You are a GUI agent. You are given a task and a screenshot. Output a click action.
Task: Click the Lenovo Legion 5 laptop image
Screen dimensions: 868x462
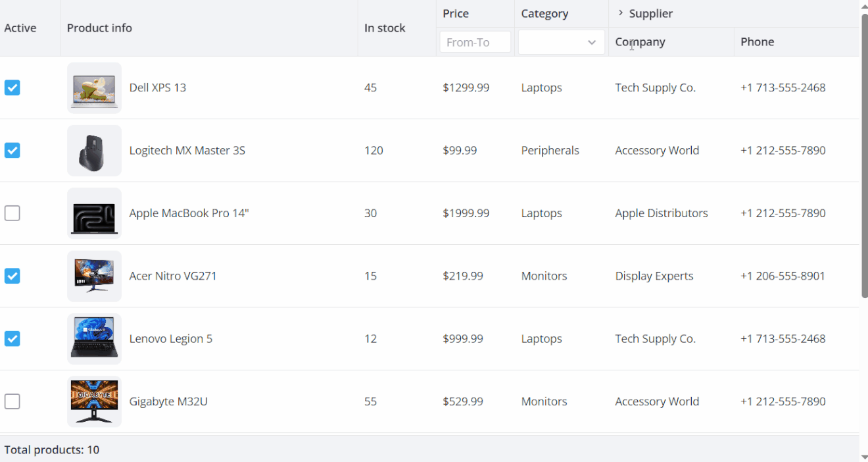point(94,339)
